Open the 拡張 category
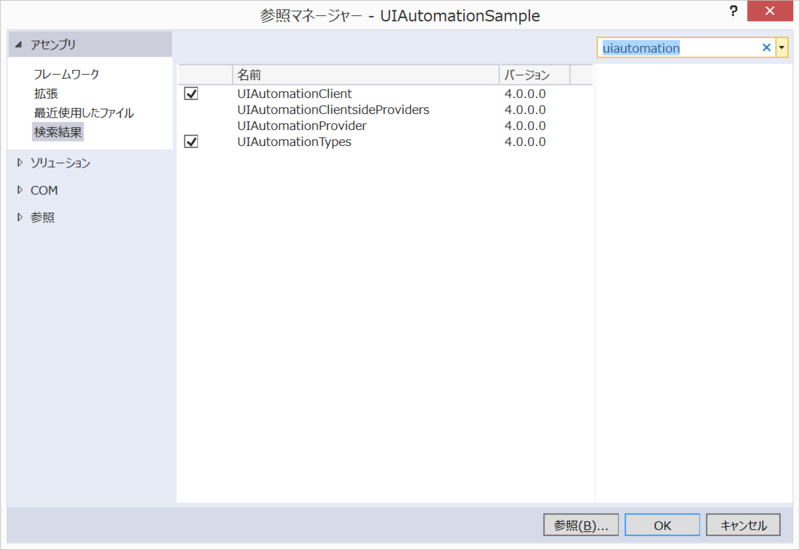 click(x=46, y=94)
